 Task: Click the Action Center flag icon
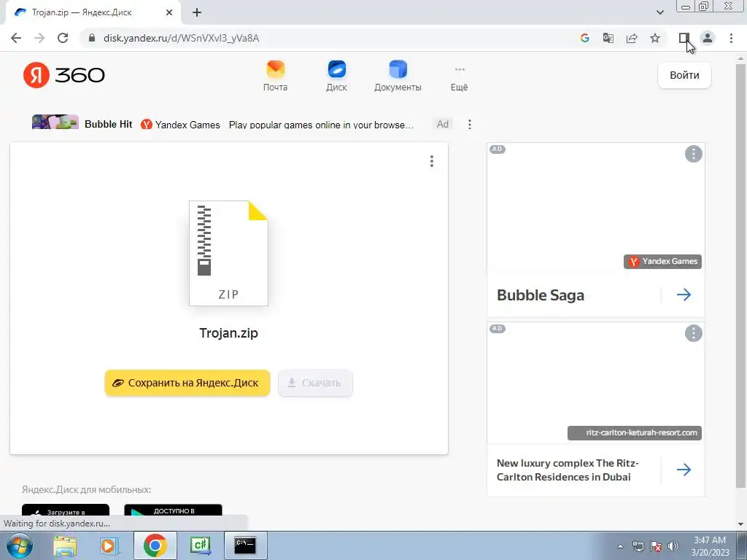tap(656, 546)
